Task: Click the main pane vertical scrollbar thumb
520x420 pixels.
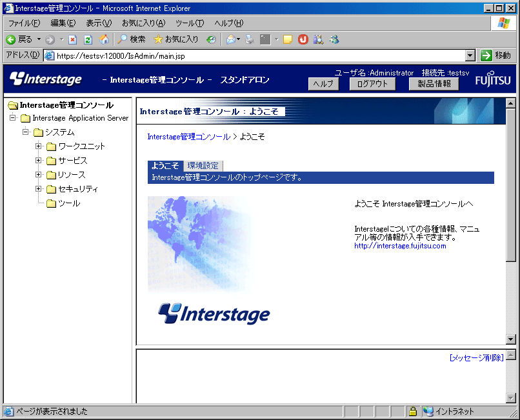Action: [511, 185]
